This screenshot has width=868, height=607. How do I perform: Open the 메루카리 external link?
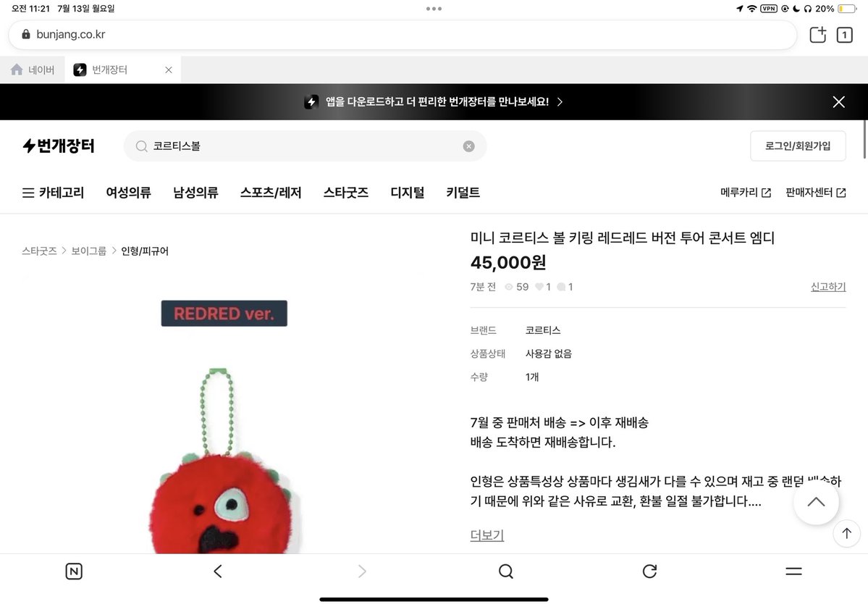pos(746,193)
